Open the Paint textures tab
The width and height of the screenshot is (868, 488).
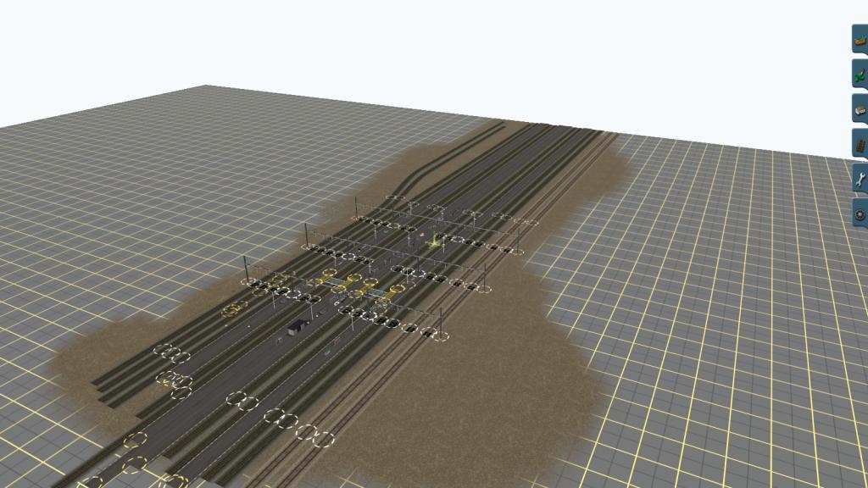pos(860,75)
